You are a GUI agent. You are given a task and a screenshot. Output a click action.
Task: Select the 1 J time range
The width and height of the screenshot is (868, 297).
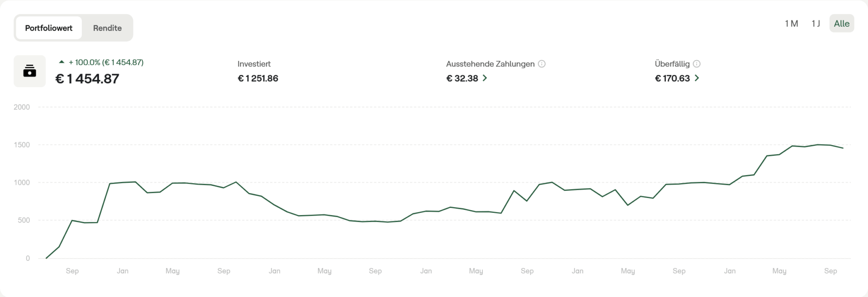(x=816, y=24)
